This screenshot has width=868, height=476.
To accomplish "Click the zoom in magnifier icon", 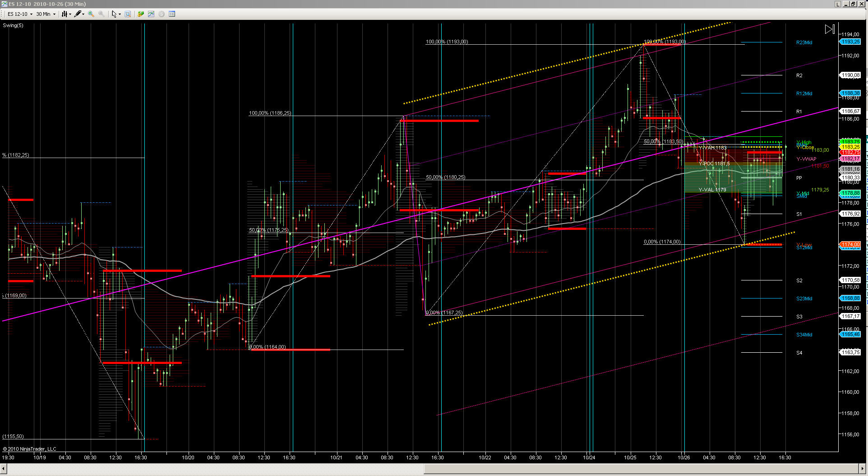I will point(91,14).
